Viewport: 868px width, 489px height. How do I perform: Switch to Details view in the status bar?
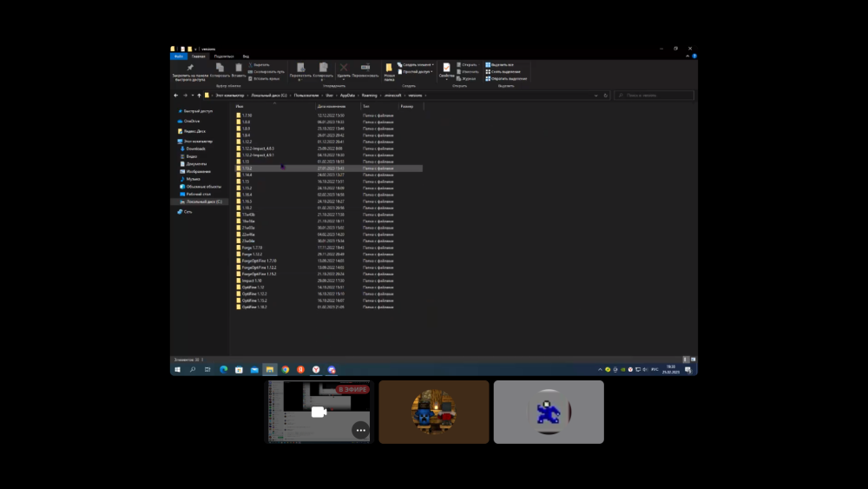[686, 360]
